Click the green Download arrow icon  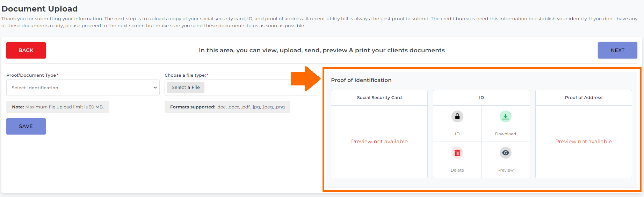click(x=505, y=116)
